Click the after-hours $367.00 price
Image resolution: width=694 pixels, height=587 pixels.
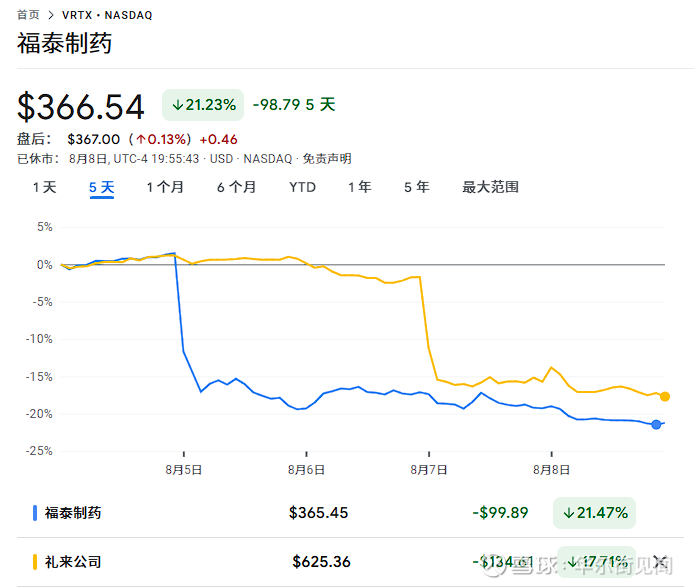(x=93, y=139)
